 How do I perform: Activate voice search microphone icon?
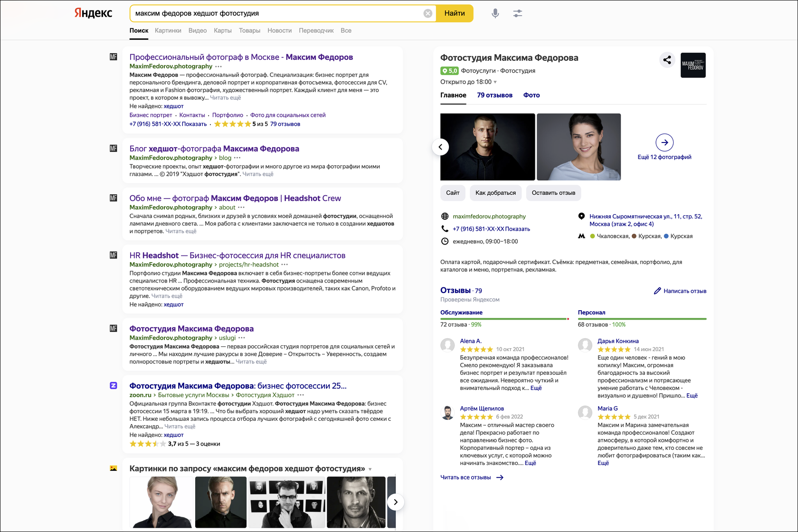[495, 13]
